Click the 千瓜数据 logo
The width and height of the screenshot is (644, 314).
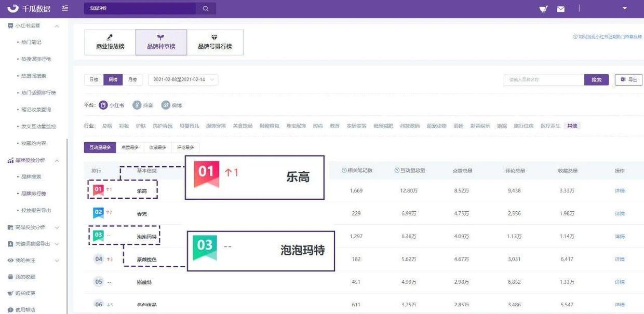click(31, 8)
